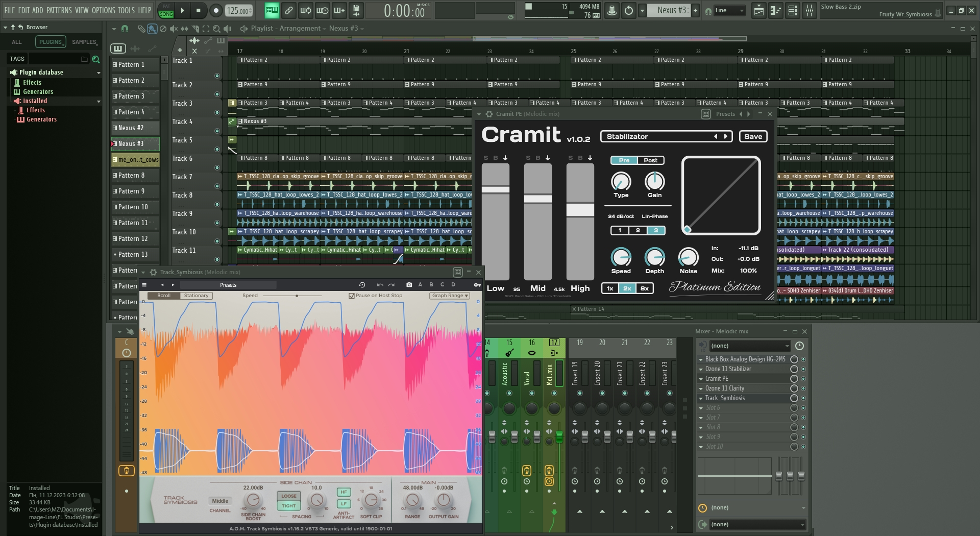
Task: Click the metronome icon in top toolbar
Action: [611, 10]
